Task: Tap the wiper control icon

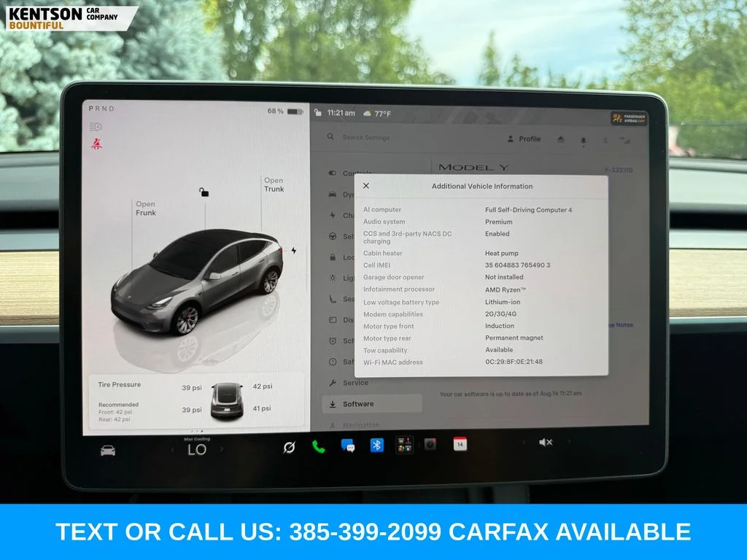Action: coord(289,447)
